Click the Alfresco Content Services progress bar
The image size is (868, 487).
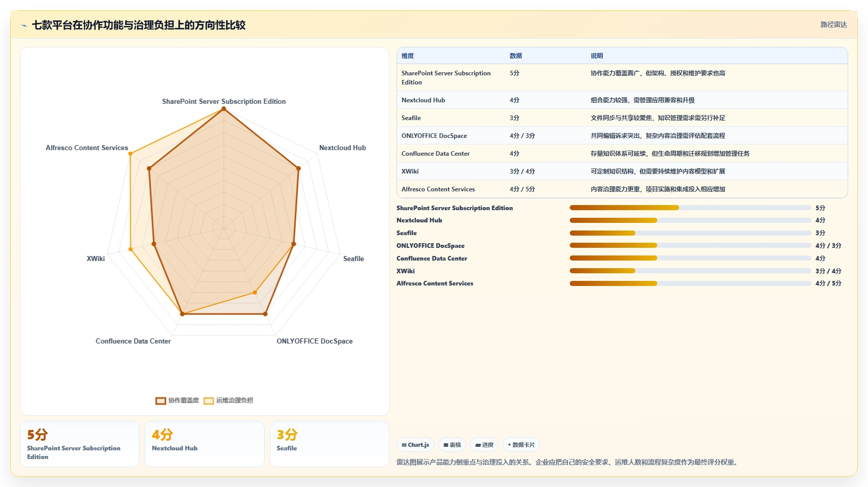(690, 283)
